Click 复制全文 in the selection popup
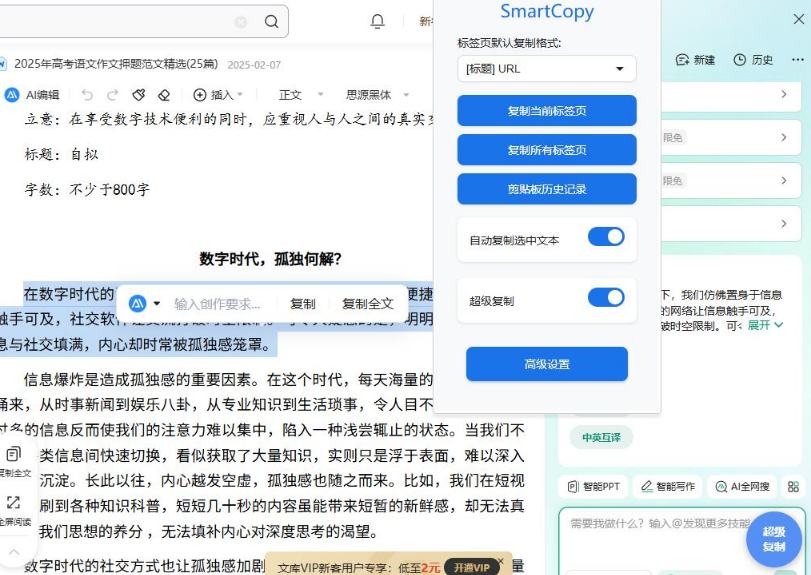 (368, 304)
